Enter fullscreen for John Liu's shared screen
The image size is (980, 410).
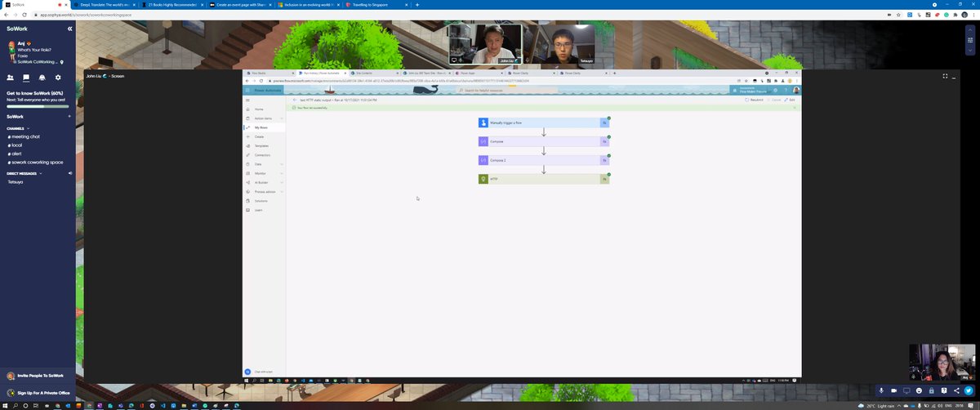946,76
